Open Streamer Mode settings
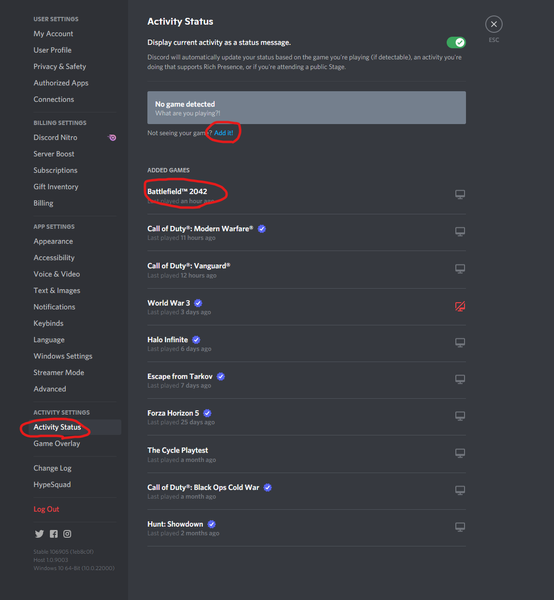Image resolution: width=554 pixels, height=600 pixels. [59, 372]
